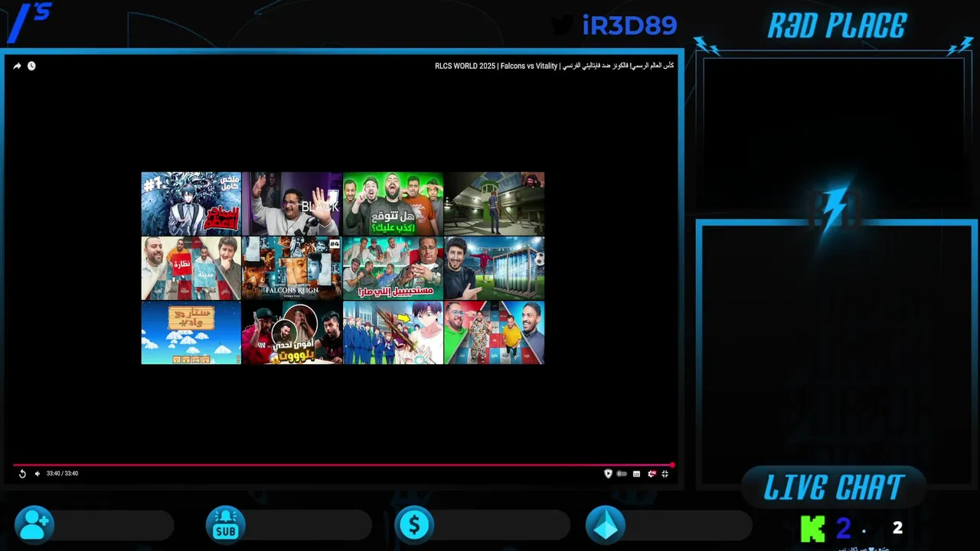Image resolution: width=980 pixels, height=551 pixels.
Task: Click the RLCS WORLD 2025 video title
Action: [554, 66]
